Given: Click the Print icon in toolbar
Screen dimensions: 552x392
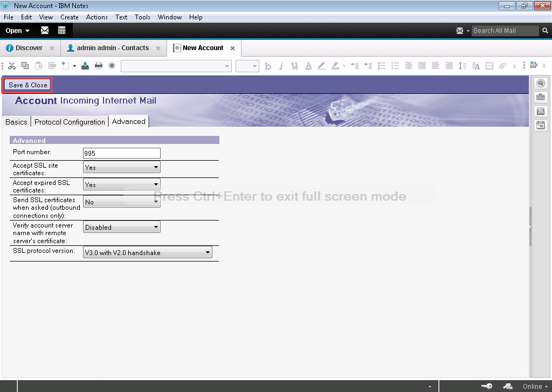Looking at the screenshot, I should tap(99, 66).
